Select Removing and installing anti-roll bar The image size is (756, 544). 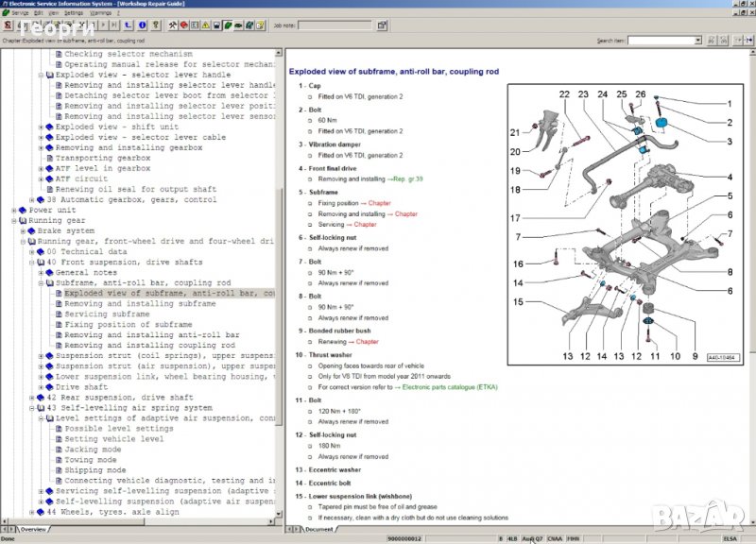[151, 335]
